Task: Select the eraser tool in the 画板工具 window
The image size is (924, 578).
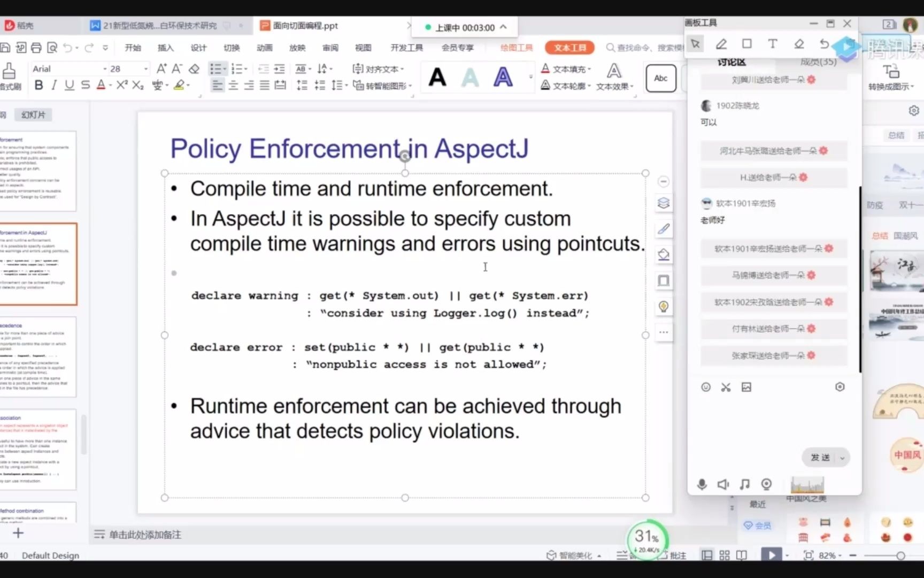Action: [799, 44]
